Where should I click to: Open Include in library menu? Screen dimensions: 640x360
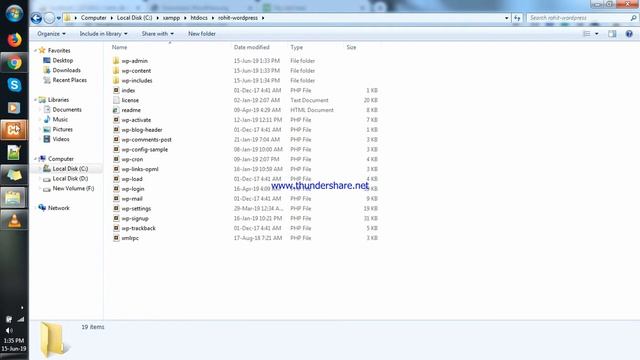point(103,34)
